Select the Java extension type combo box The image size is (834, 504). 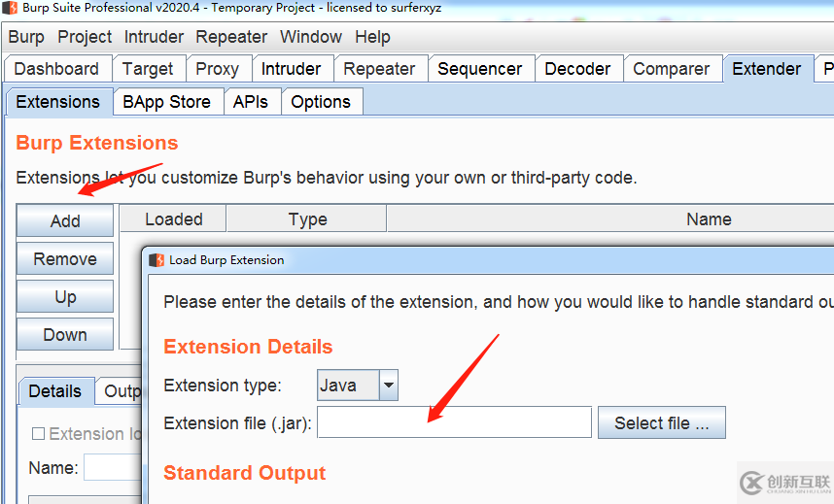pyautogui.click(x=347, y=386)
